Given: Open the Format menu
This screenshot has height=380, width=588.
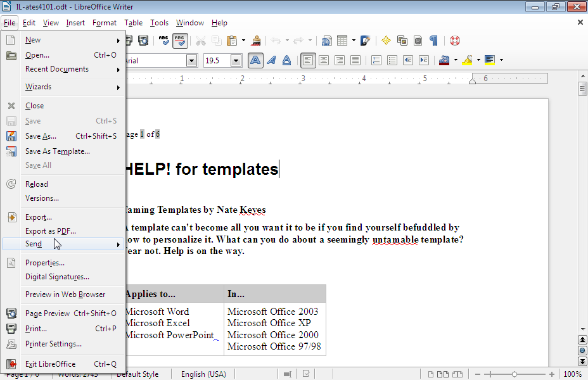Looking at the screenshot, I should (x=105, y=23).
